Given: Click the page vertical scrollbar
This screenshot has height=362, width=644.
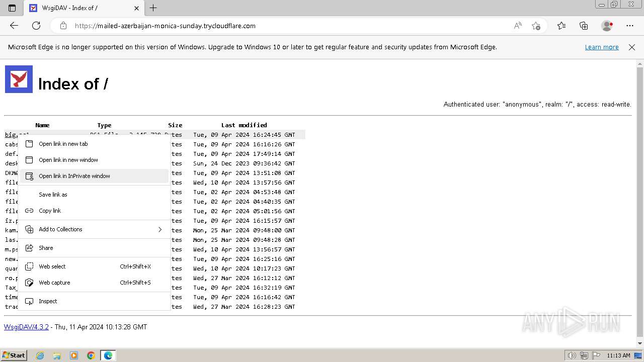Looking at the screenshot, I should [639, 201].
